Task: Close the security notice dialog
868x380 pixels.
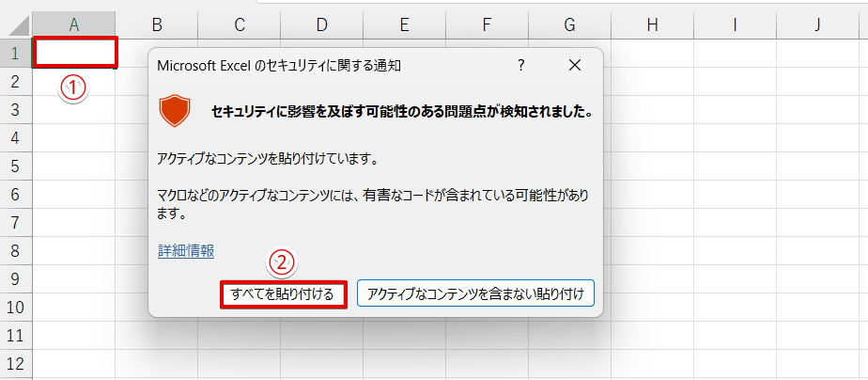Action: 575,65
